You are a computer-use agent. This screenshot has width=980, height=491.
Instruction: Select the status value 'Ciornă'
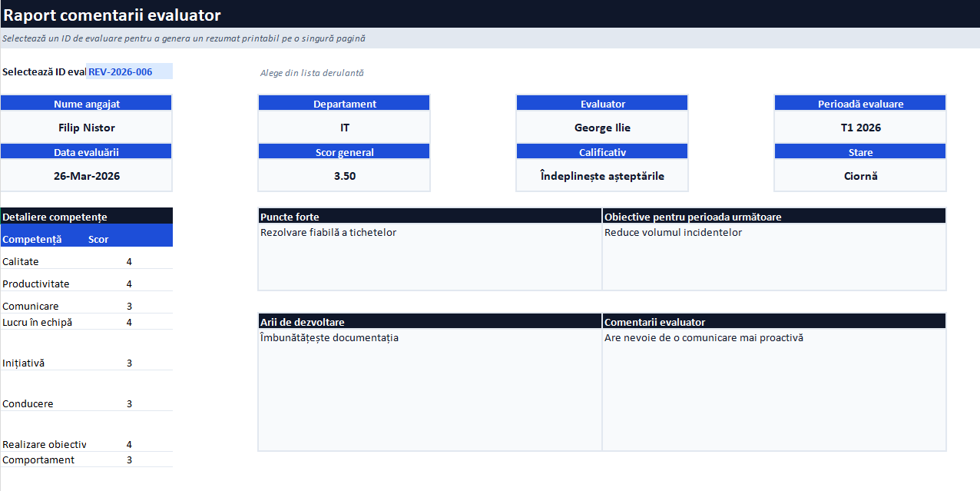861,176
